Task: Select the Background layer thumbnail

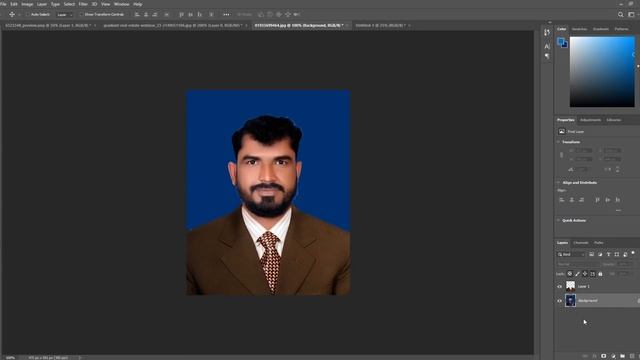Action: tap(570, 300)
